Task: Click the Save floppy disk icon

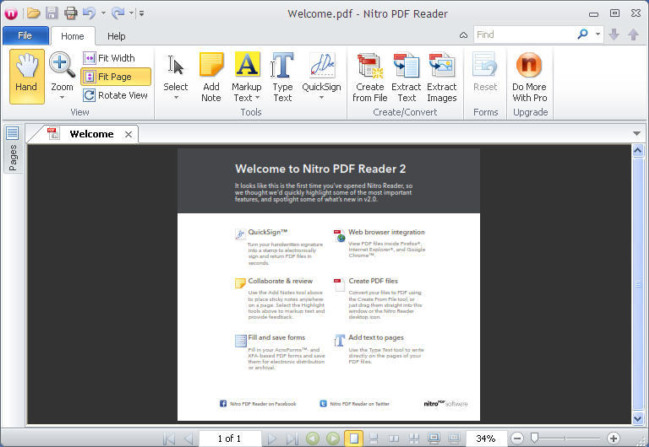Action: click(52, 13)
